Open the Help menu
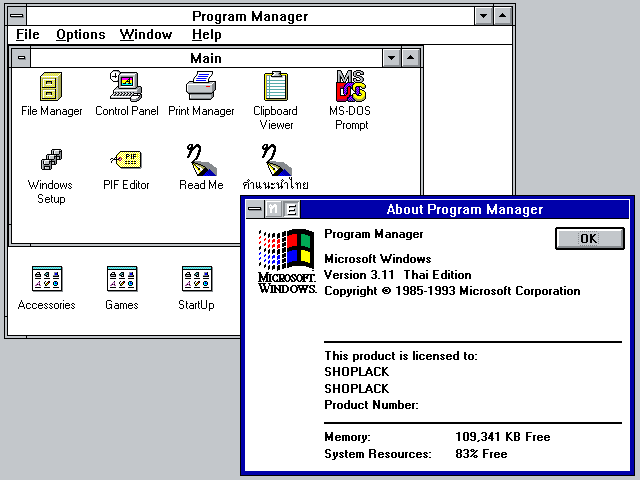640x480 pixels. 207,35
